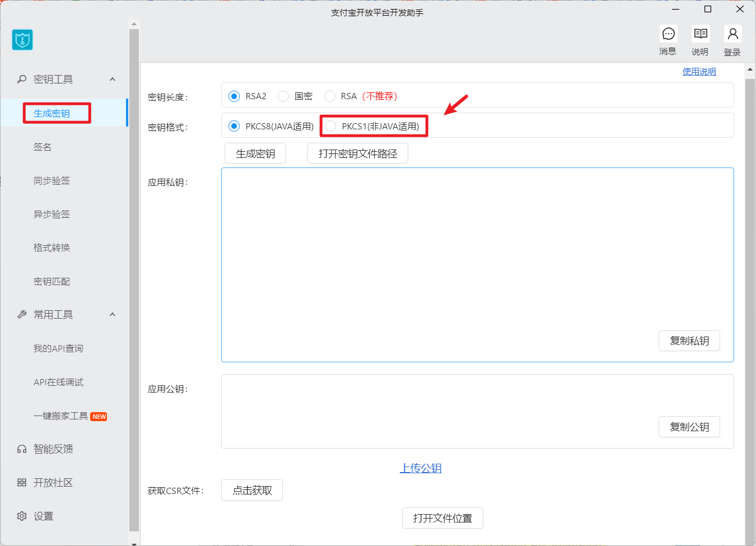Click the headset icon beside 智能反馈

[22, 449]
